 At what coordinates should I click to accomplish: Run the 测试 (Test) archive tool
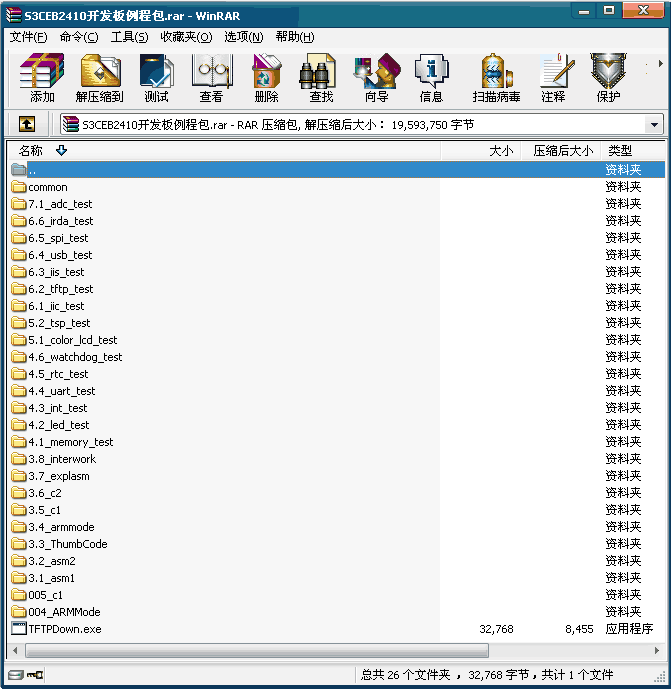156,78
